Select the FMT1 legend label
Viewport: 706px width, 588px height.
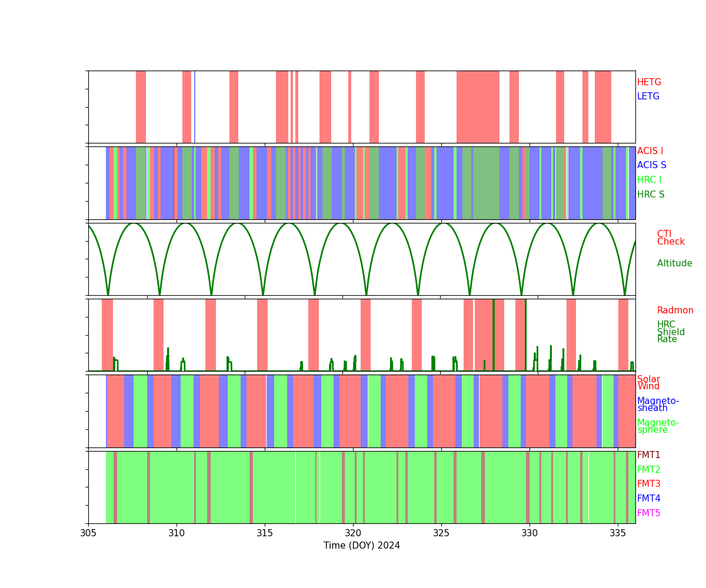click(648, 455)
